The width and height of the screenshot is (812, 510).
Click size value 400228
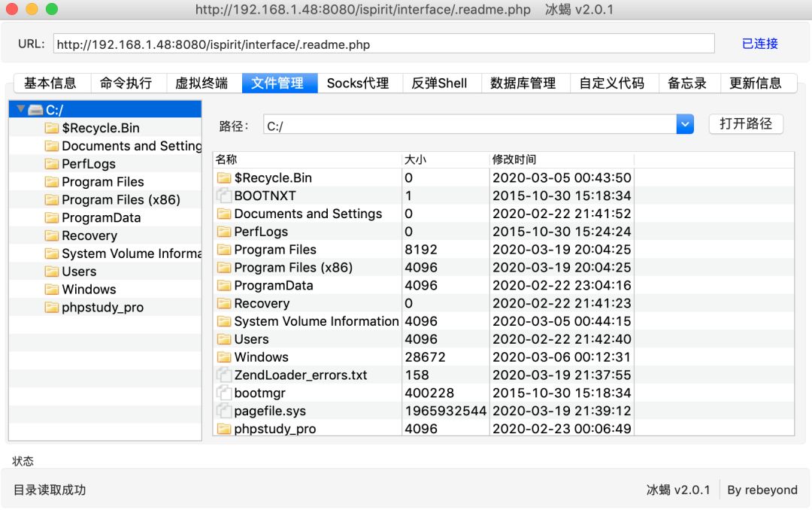pyautogui.click(x=429, y=393)
